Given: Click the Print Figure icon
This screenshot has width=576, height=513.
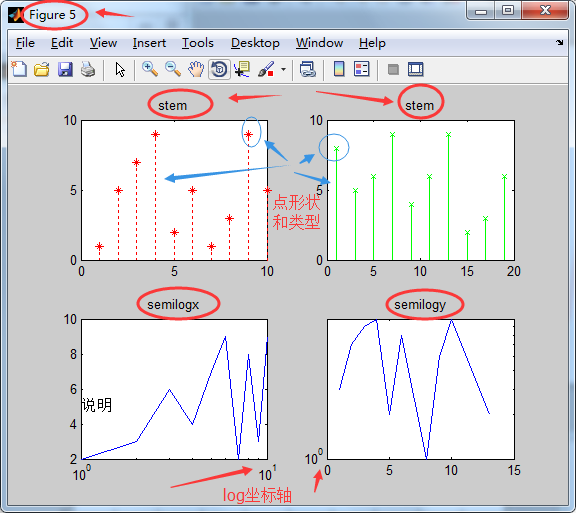Looking at the screenshot, I should click(x=88, y=69).
